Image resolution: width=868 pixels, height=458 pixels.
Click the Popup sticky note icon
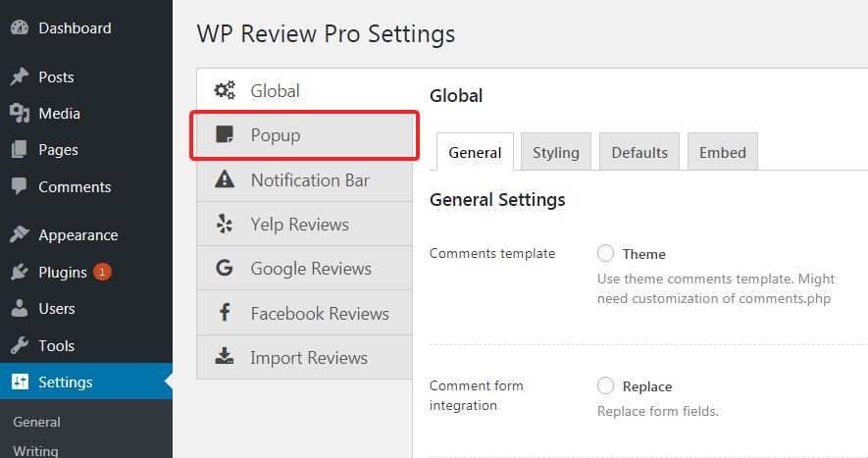pyautogui.click(x=225, y=134)
